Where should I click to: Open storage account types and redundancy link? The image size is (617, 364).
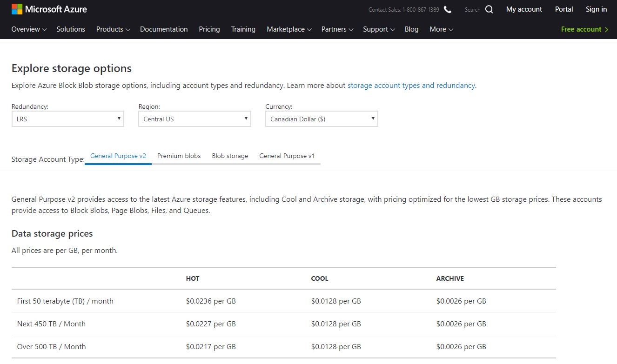click(x=411, y=86)
